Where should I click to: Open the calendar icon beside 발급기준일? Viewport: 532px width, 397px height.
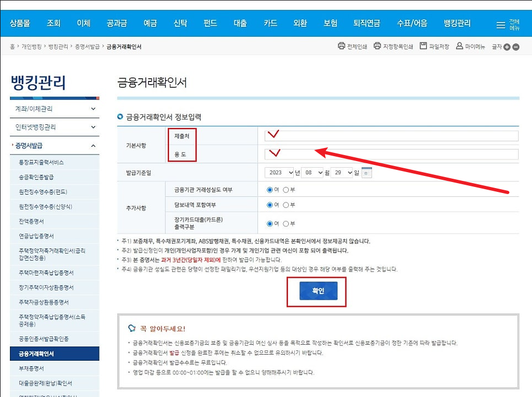[x=366, y=172]
